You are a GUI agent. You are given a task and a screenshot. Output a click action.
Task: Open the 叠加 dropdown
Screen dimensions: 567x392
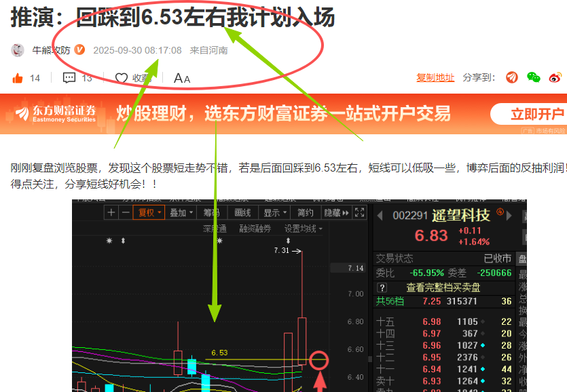click(181, 212)
